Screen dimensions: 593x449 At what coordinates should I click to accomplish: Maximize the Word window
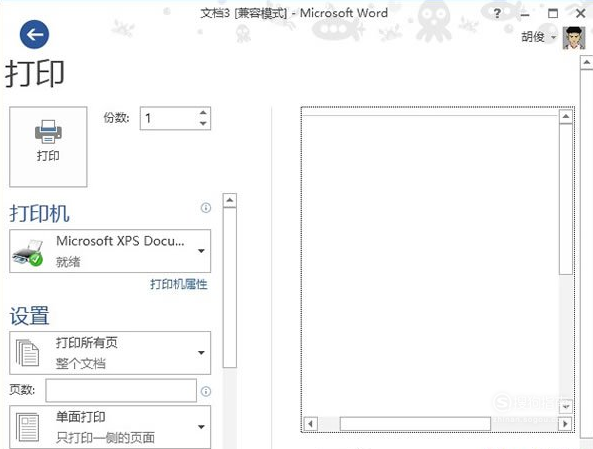553,14
